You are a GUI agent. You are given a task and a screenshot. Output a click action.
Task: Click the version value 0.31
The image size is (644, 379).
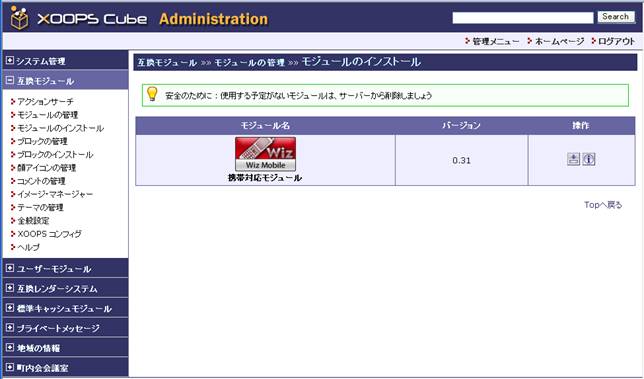coord(461,160)
